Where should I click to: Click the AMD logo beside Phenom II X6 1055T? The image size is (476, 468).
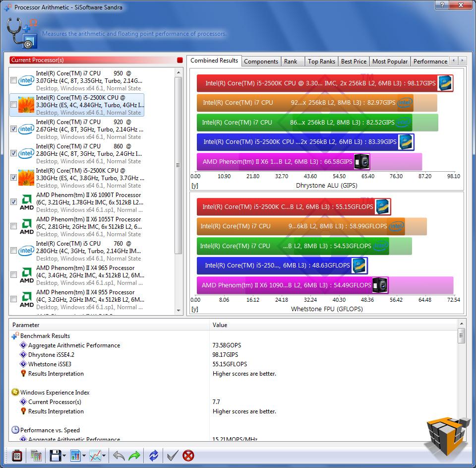(x=27, y=226)
